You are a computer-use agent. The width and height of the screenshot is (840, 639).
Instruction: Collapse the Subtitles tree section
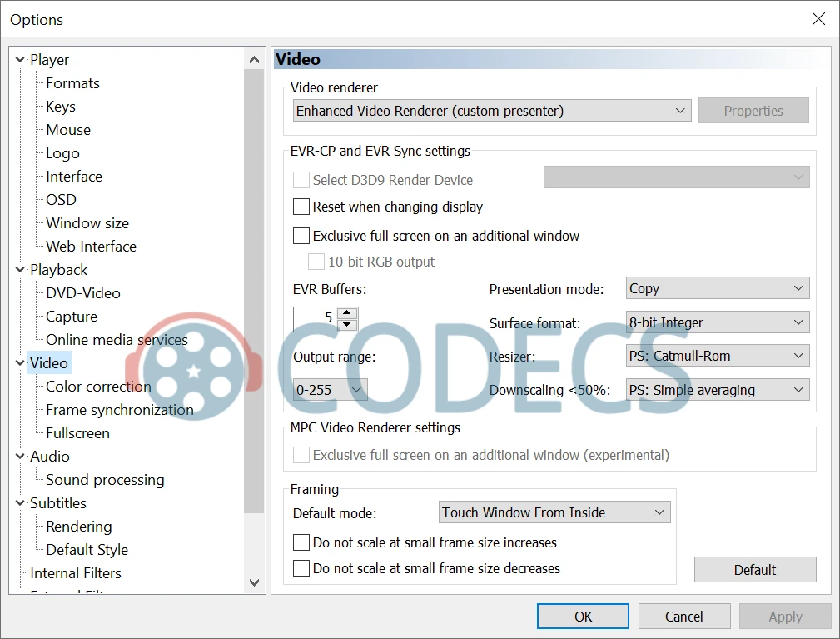click(20, 503)
